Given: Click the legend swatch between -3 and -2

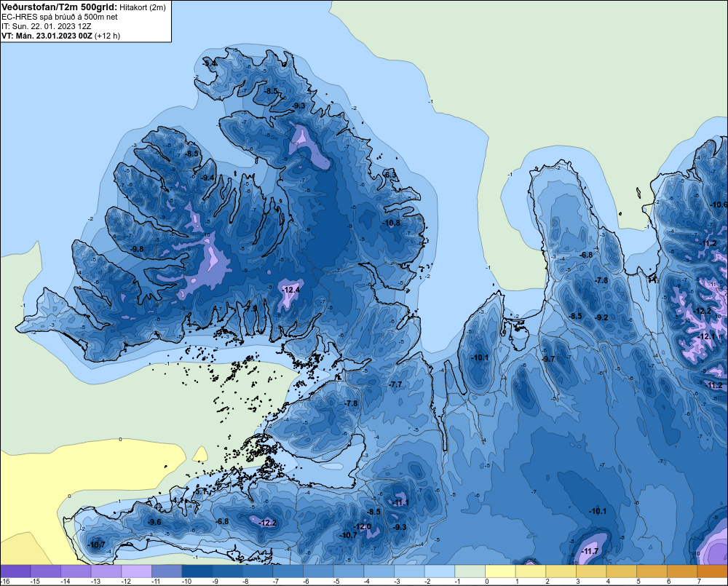Looking at the screenshot, I should tap(410, 571).
